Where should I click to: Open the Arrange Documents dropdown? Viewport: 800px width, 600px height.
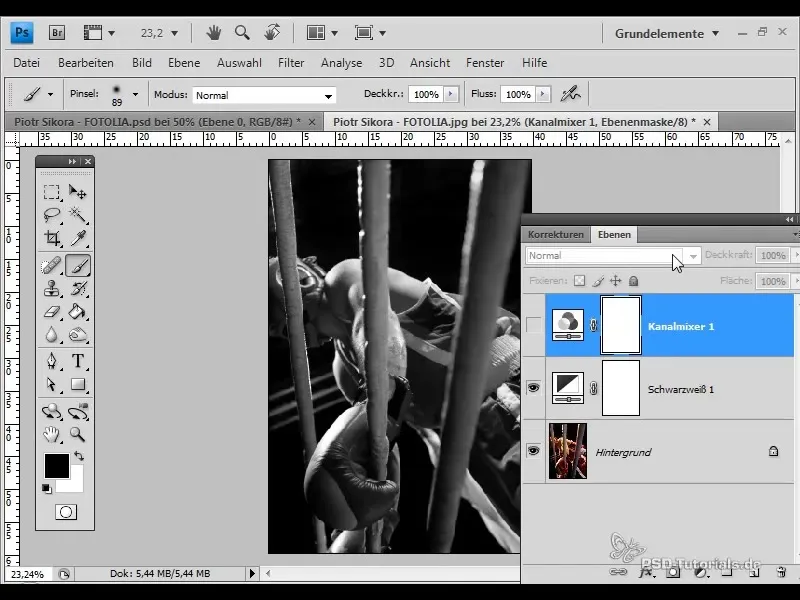point(322,33)
